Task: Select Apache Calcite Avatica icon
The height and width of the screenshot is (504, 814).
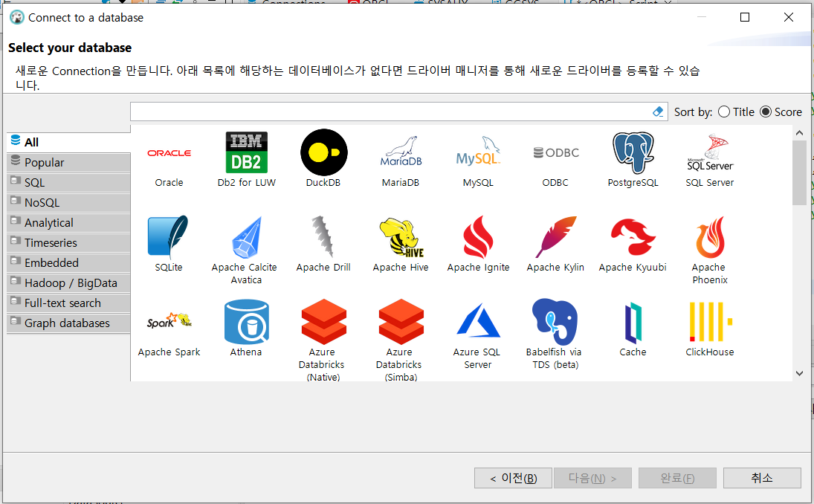Action: coord(247,237)
